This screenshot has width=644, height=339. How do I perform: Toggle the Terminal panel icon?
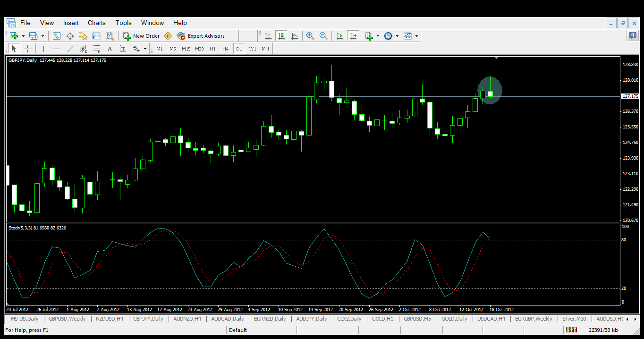point(96,36)
